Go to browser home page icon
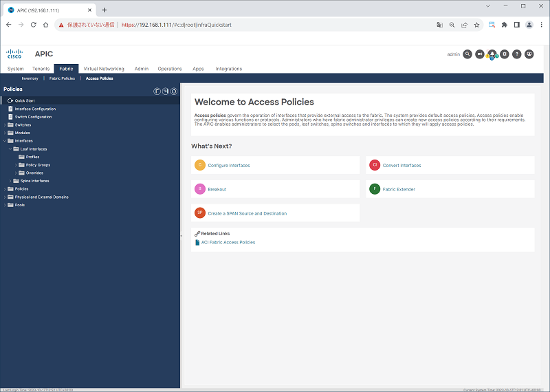 (45, 25)
